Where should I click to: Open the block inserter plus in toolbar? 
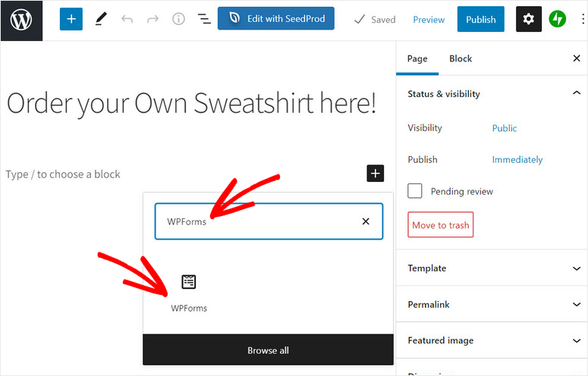71,19
